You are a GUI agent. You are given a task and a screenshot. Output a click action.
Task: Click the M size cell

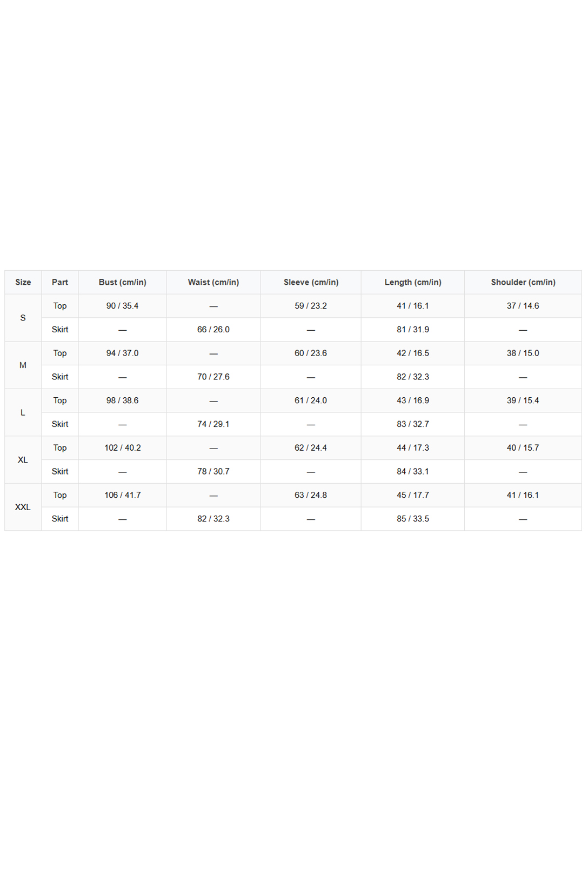(23, 365)
